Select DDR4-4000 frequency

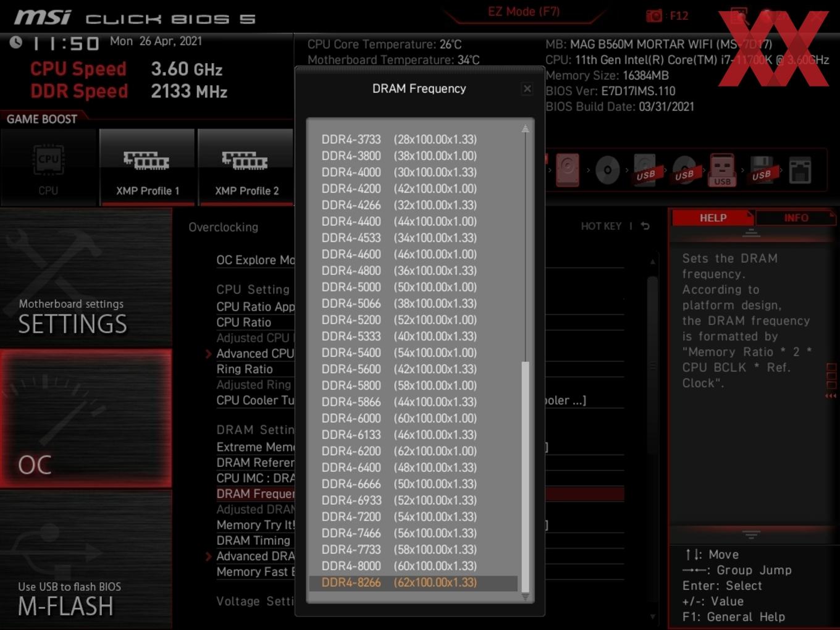(x=413, y=172)
